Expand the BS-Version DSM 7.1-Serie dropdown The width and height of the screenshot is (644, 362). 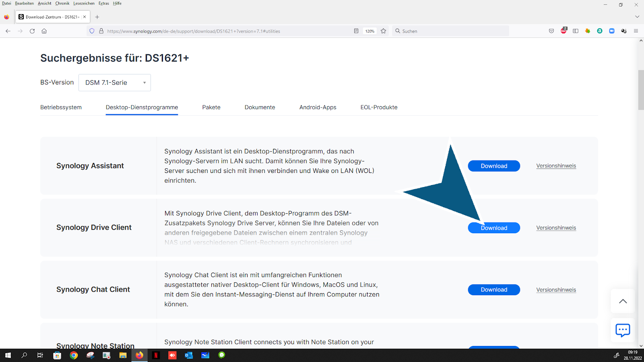[x=115, y=82]
